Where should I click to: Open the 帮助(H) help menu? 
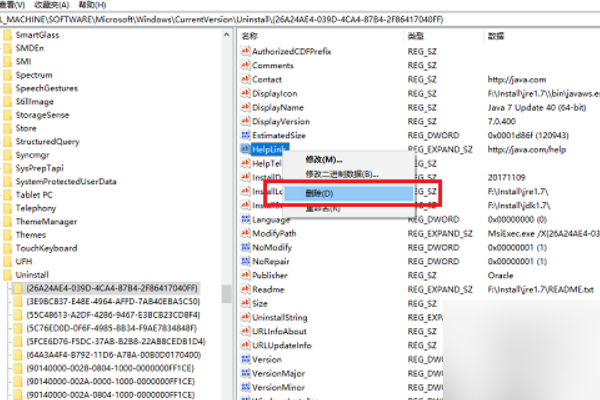click(x=92, y=5)
